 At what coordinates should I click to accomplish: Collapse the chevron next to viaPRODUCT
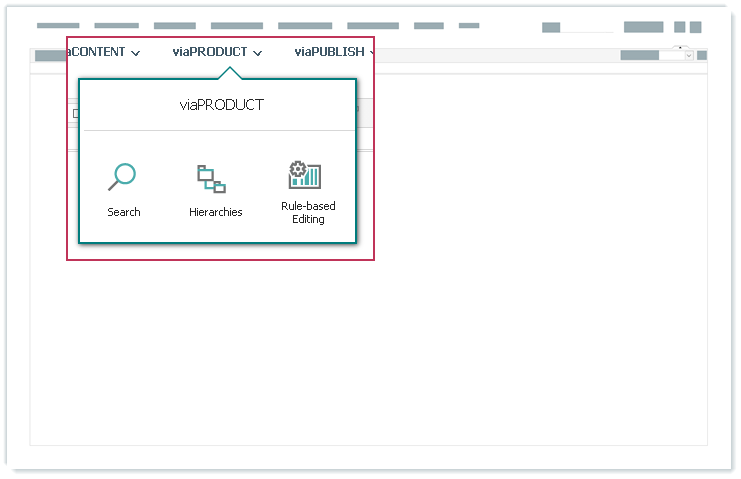(258, 53)
